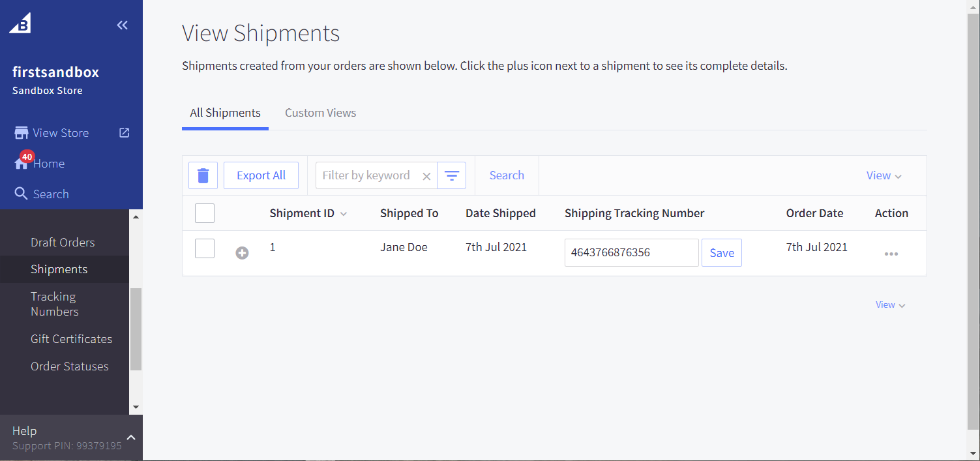Open the top View dropdown
980x461 pixels.
883,175
